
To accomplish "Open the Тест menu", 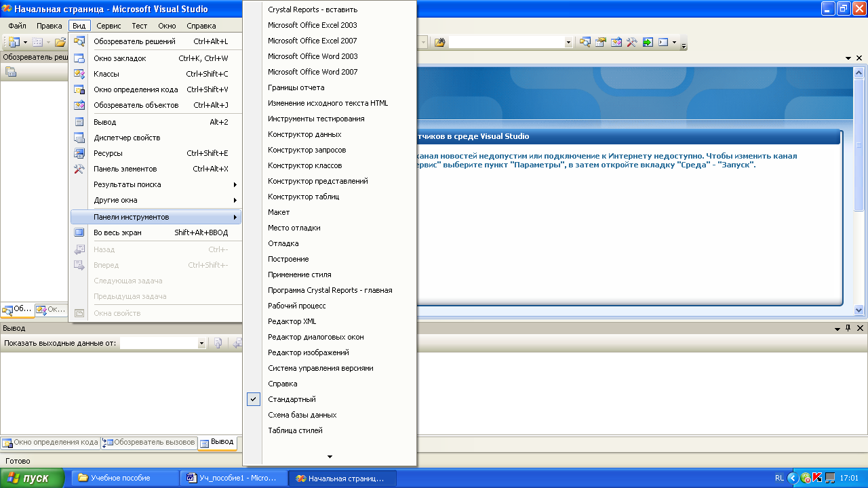I will (140, 26).
